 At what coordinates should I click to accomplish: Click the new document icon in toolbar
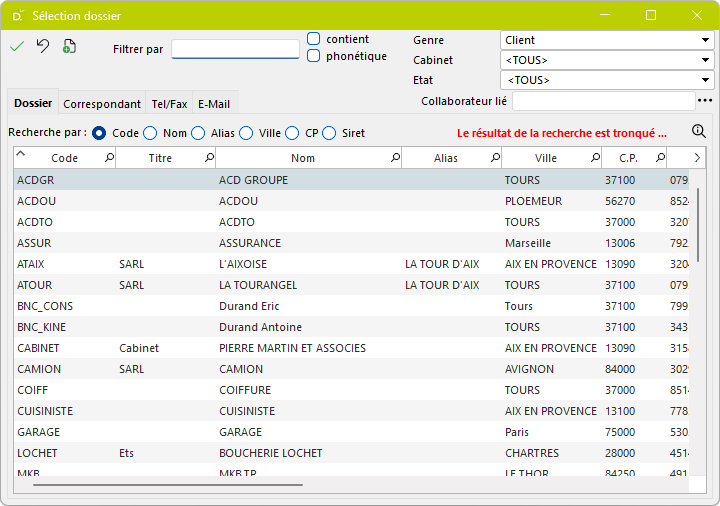click(x=69, y=46)
